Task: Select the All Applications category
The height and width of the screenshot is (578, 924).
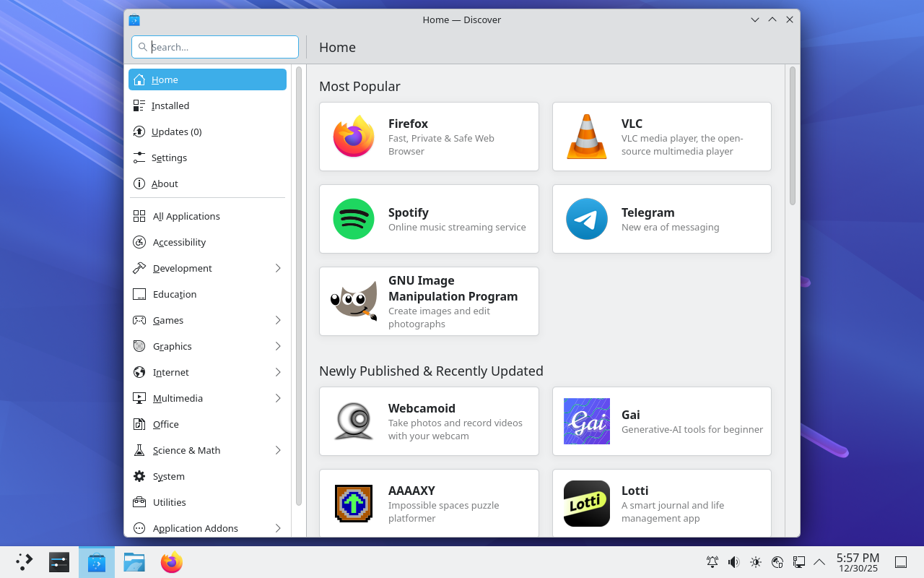Action: (186, 216)
